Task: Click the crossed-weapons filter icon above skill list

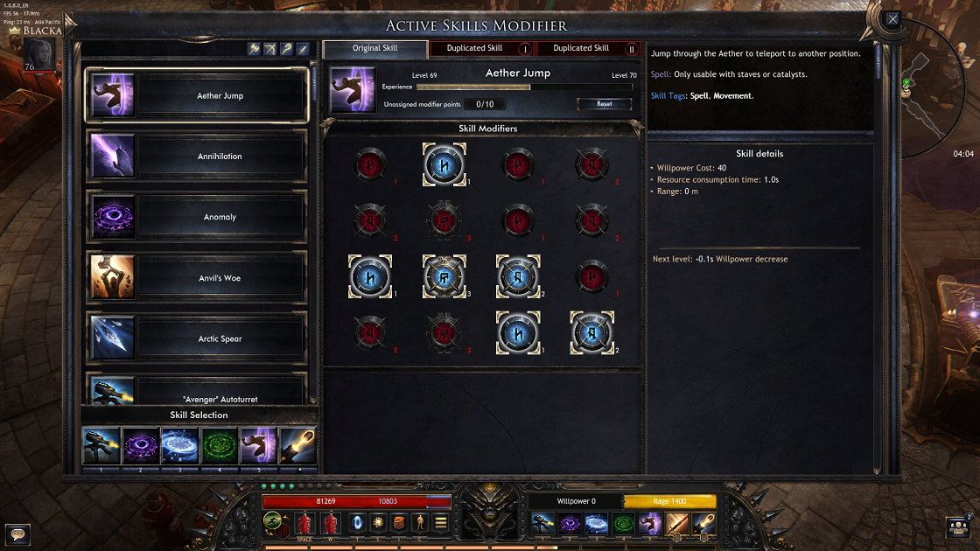Action: [270, 49]
